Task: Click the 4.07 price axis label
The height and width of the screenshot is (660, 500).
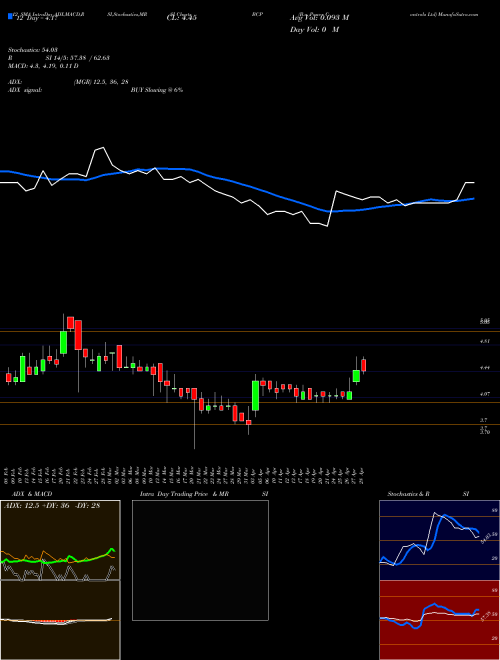Action: click(484, 394)
